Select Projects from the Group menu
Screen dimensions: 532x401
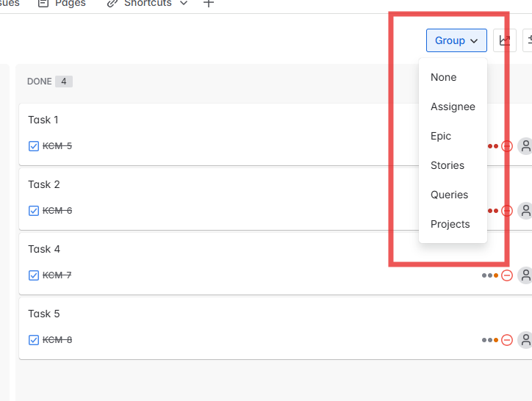pyautogui.click(x=453, y=224)
